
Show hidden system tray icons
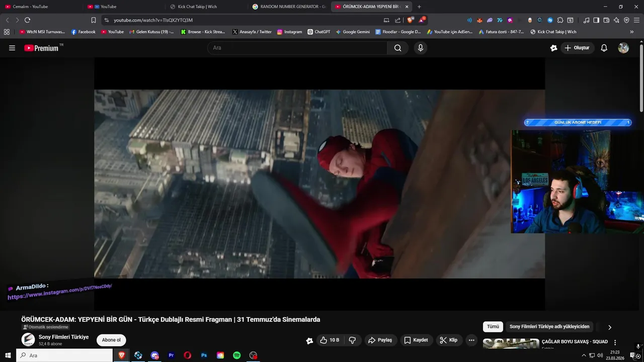tap(584, 355)
